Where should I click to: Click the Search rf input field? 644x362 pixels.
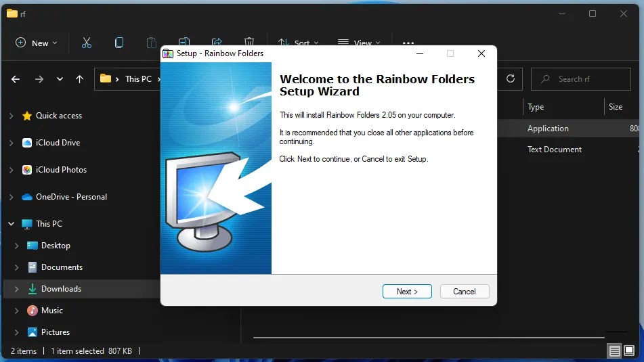(581, 78)
